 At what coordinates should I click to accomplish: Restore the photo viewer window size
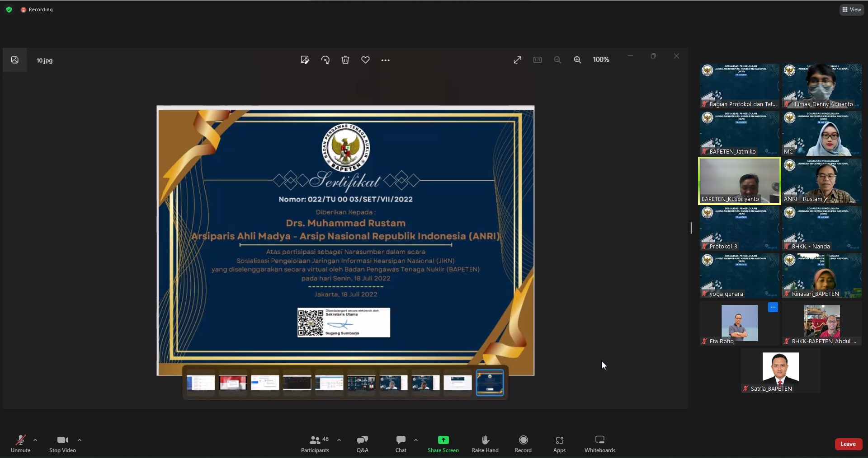pos(653,56)
